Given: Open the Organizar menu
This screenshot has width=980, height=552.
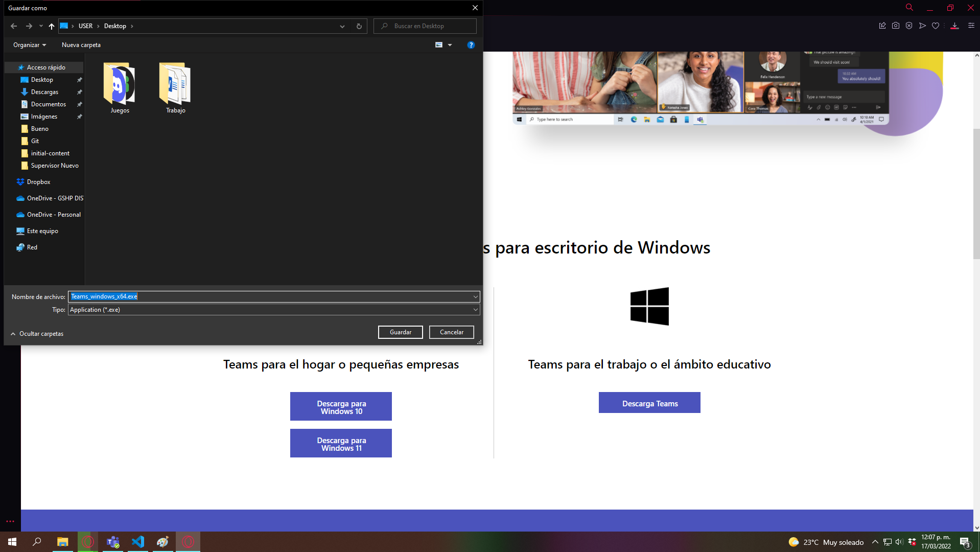Looking at the screenshot, I should coord(30,45).
